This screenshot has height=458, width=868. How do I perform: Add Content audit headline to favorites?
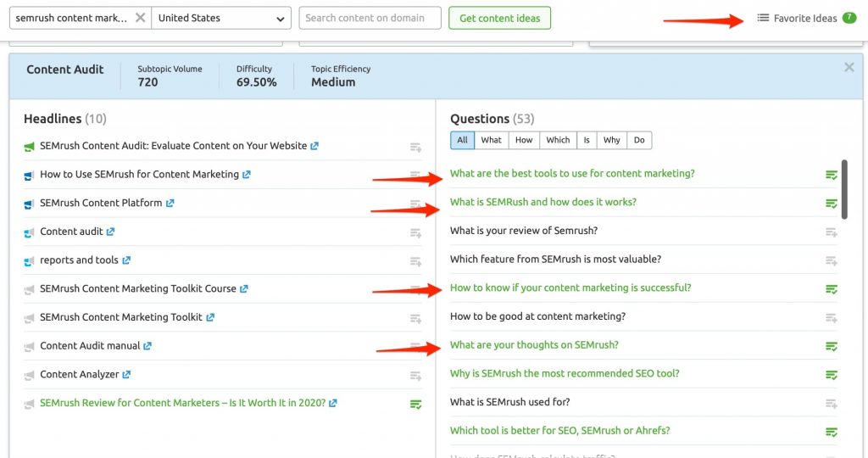[x=415, y=233]
